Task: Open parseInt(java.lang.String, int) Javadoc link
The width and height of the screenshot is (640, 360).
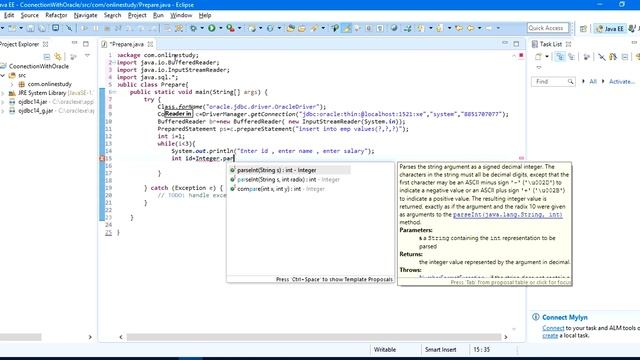Action: pos(507,215)
